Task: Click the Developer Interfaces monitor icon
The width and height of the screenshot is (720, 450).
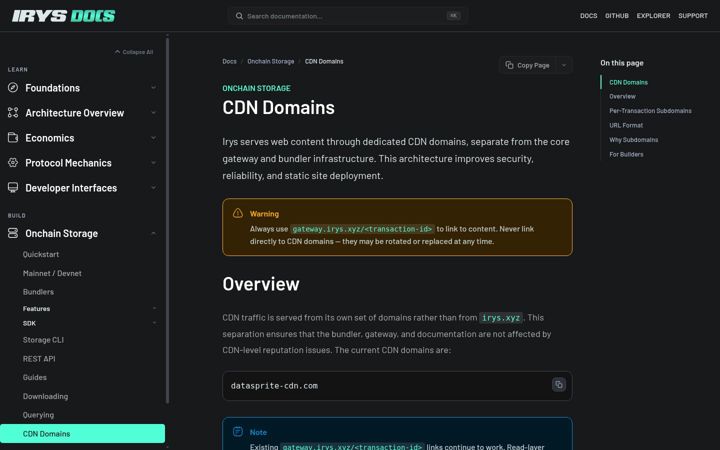Action: [13, 187]
